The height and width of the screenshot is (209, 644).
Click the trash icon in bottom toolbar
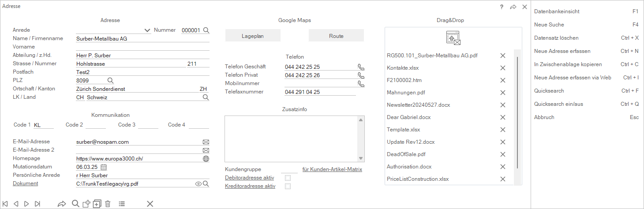click(108, 204)
